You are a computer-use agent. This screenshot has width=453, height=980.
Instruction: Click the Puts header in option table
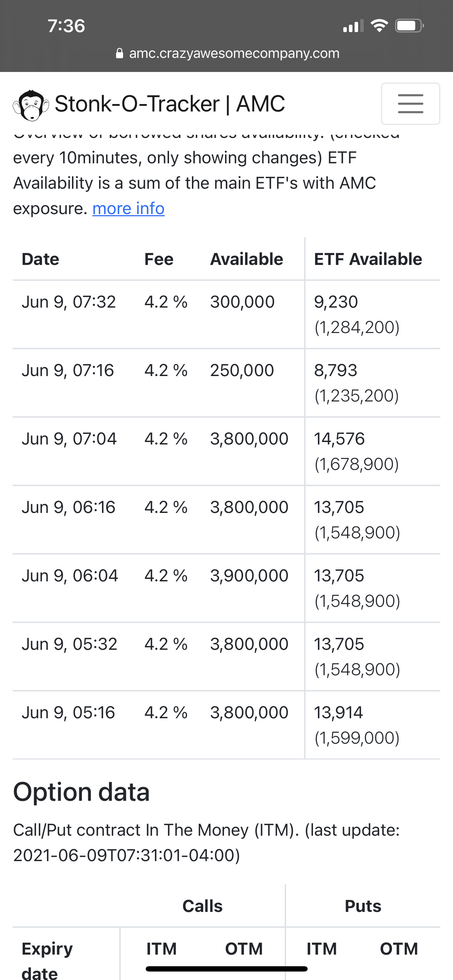(x=362, y=906)
